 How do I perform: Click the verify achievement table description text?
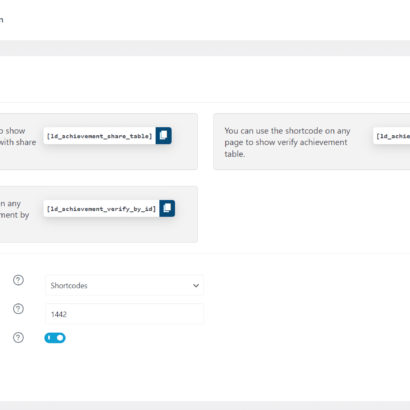point(287,142)
